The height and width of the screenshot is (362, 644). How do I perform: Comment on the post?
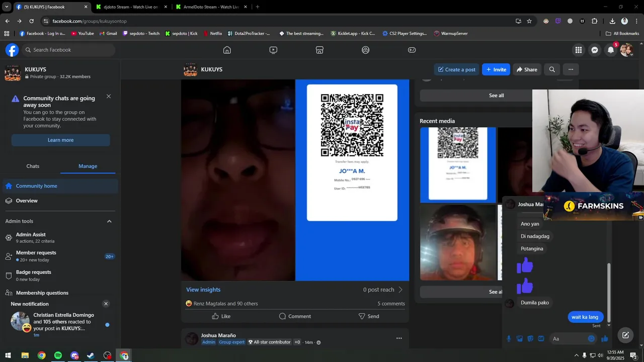[x=295, y=316]
